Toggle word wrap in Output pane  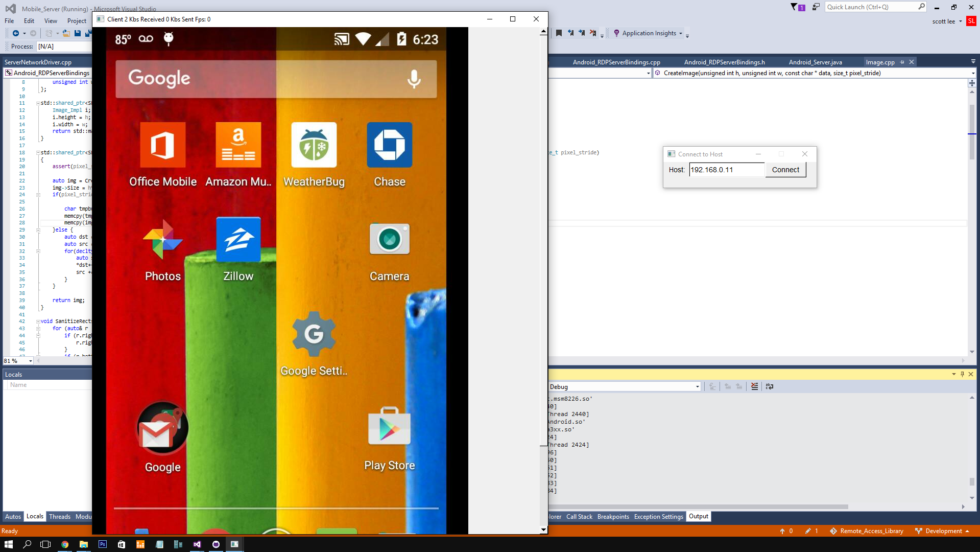[770, 386]
